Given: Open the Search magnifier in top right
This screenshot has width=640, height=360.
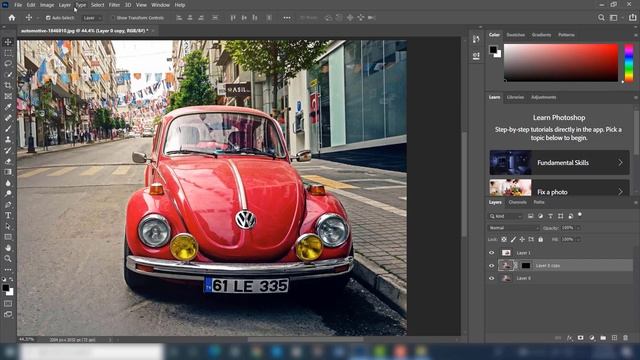Looking at the screenshot, I should point(601,18).
